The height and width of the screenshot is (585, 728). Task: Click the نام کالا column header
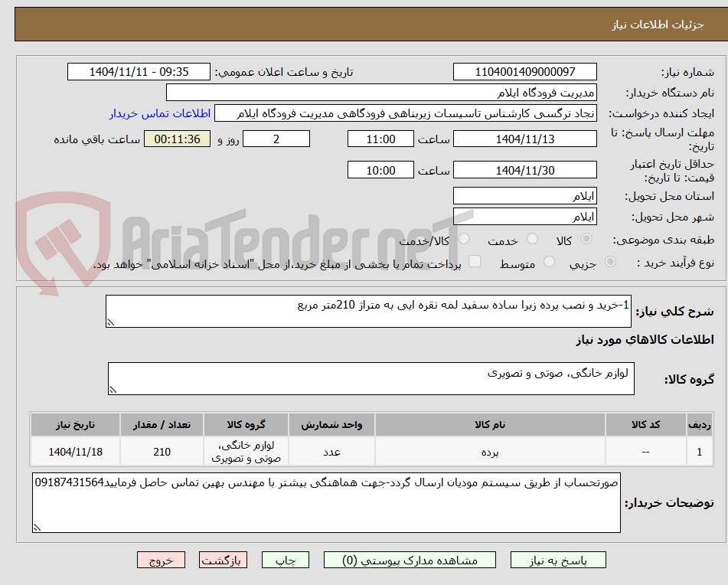pos(490,424)
